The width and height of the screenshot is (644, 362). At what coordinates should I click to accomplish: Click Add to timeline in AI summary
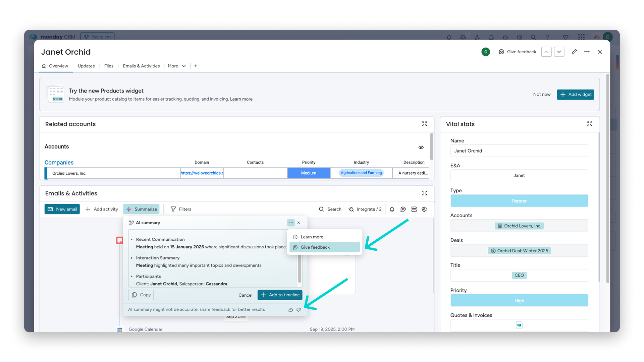pyautogui.click(x=280, y=295)
